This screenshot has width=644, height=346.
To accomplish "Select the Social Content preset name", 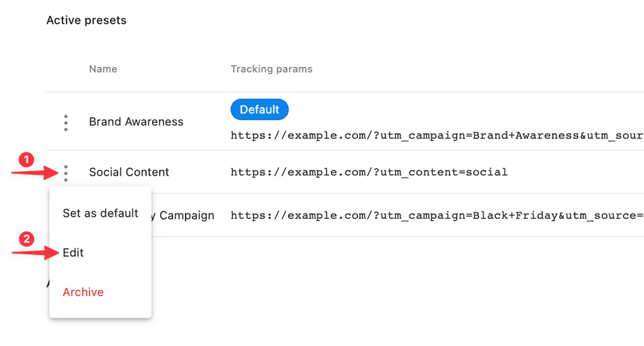I will point(129,172).
